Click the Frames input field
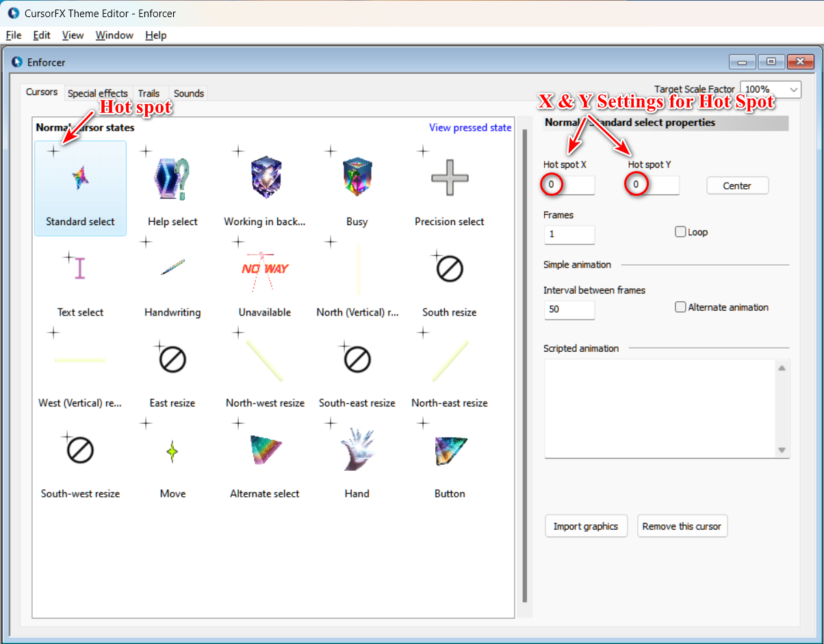The height and width of the screenshot is (644, 824). tap(569, 235)
